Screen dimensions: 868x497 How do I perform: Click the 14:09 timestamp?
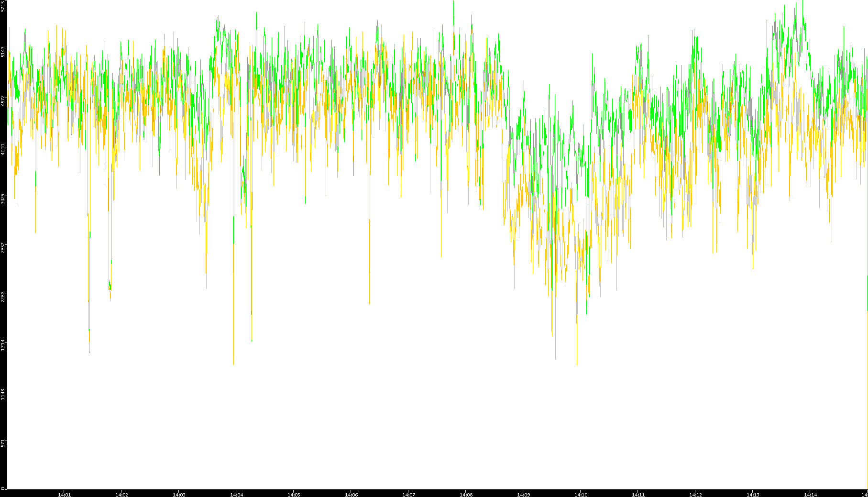tap(523, 495)
